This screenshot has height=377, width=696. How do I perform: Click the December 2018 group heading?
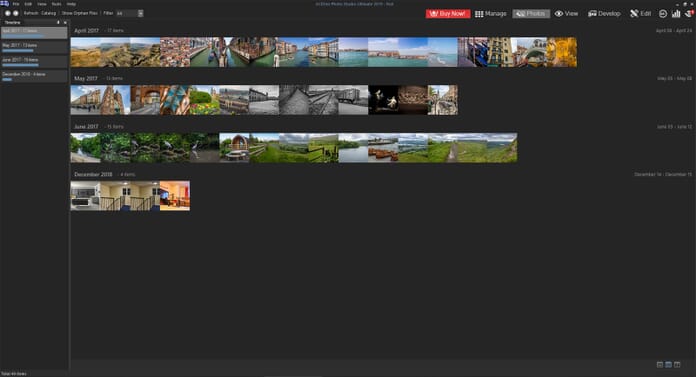click(93, 175)
